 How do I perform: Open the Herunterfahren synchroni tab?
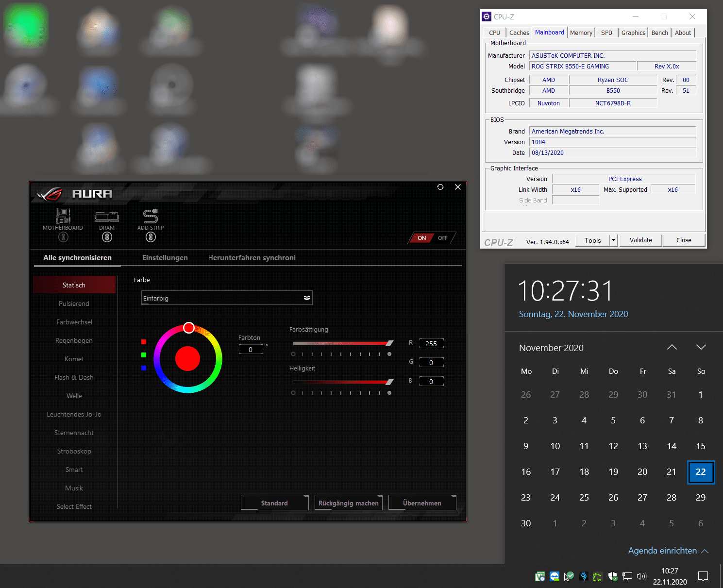coord(252,258)
